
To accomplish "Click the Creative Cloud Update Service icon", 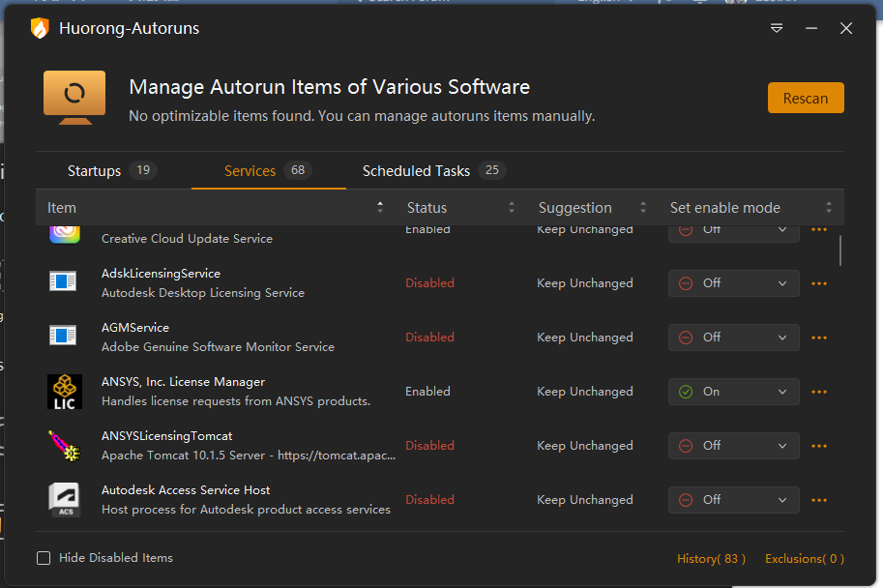I will click(65, 234).
